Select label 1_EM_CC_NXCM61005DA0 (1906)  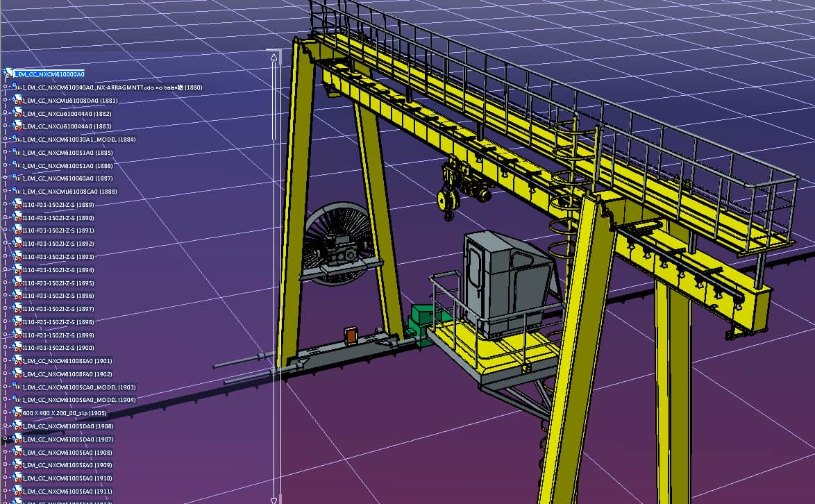(x=68, y=426)
